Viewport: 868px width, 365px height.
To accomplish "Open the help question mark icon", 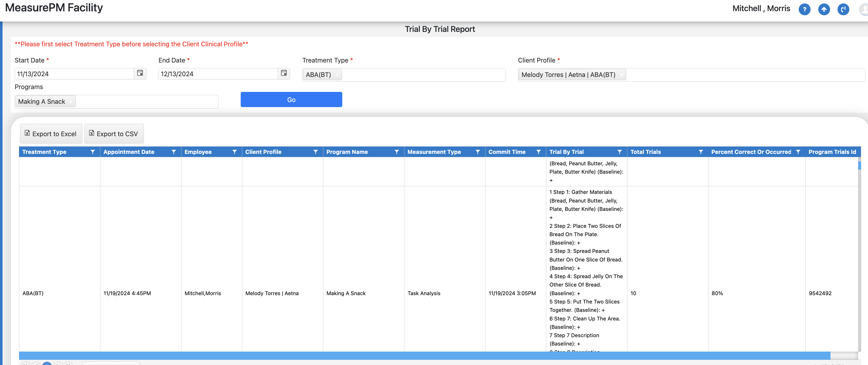I will [804, 9].
